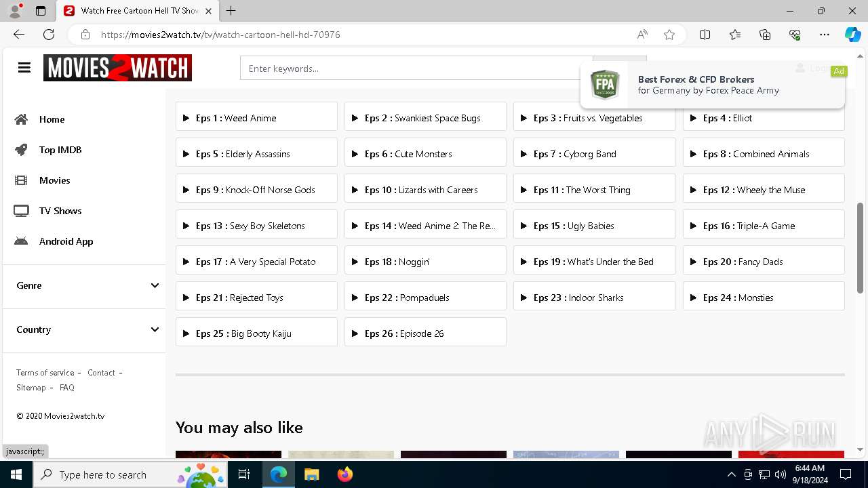Open the hamburger menu icon
Viewport: 868px width, 488px height.
click(x=24, y=68)
